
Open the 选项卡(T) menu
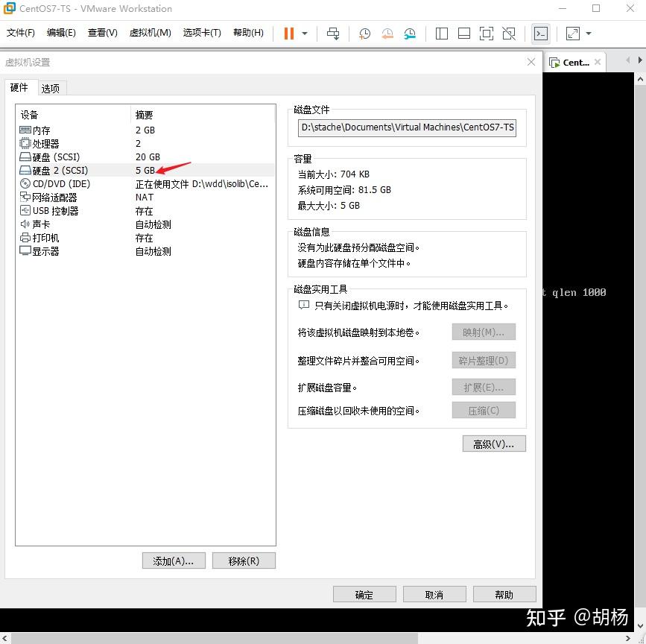(x=202, y=33)
